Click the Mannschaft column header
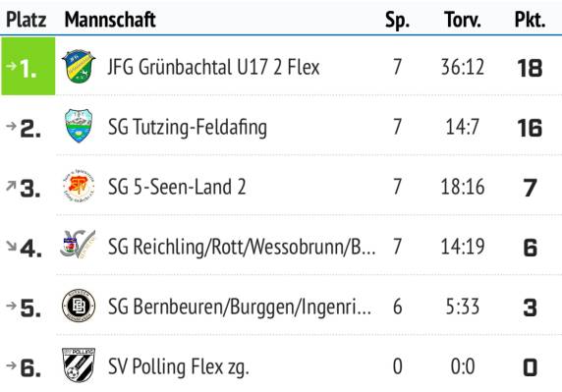The height and width of the screenshot is (392, 562). pyautogui.click(x=110, y=20)
